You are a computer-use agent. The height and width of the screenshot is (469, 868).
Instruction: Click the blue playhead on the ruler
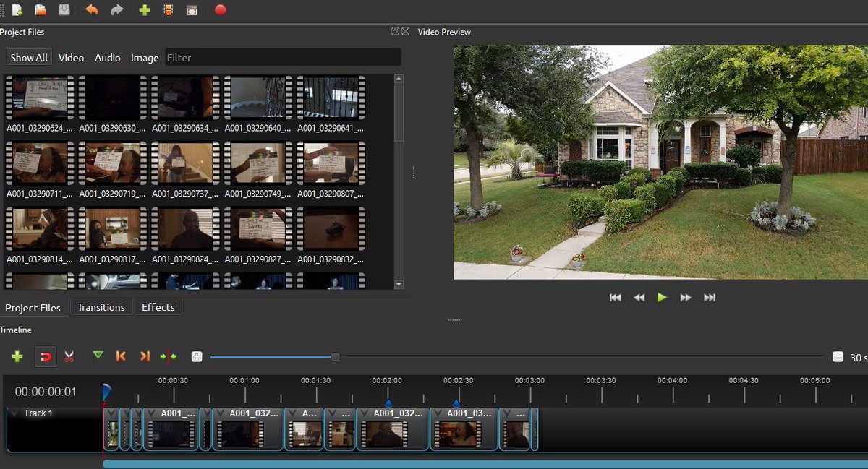coord(106,391)
